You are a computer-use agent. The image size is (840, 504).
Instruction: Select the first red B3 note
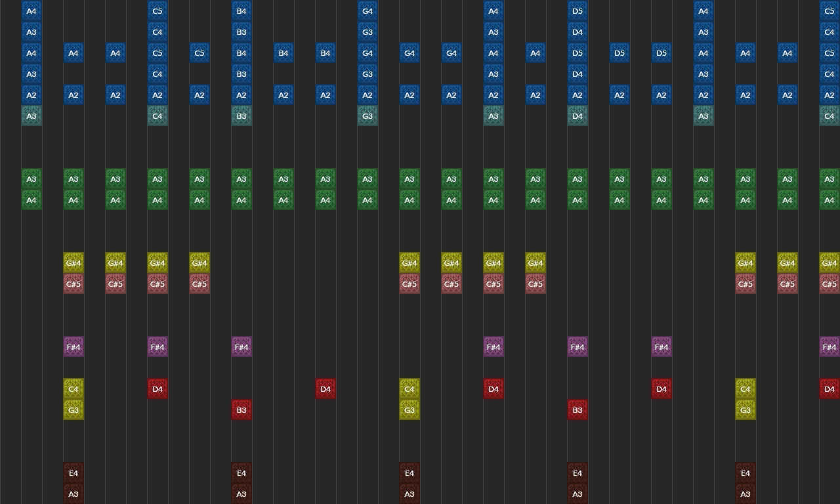[241, 410]
